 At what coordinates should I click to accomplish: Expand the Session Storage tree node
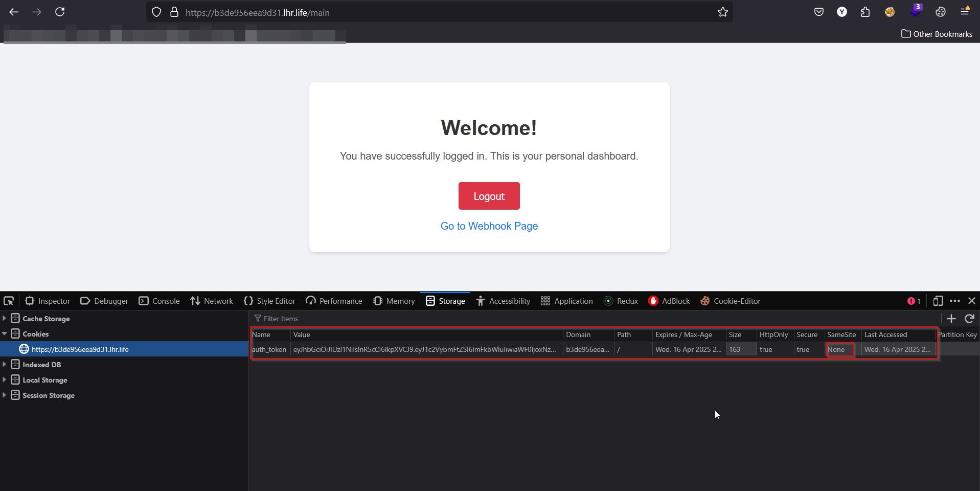4,395
